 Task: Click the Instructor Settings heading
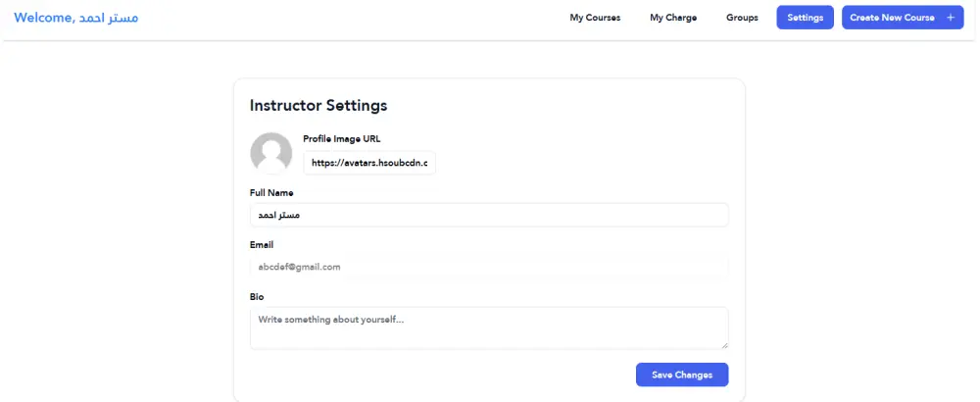click(x=318, y=105)
